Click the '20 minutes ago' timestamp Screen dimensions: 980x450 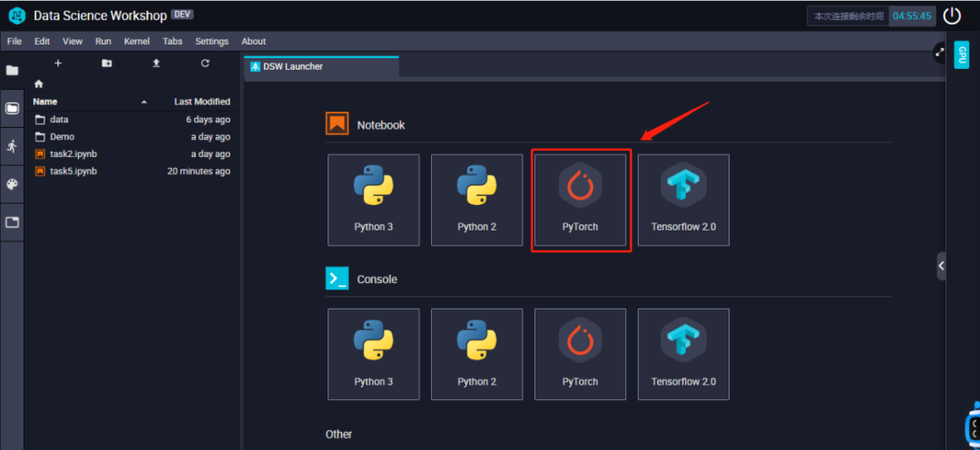pos(199,171)
